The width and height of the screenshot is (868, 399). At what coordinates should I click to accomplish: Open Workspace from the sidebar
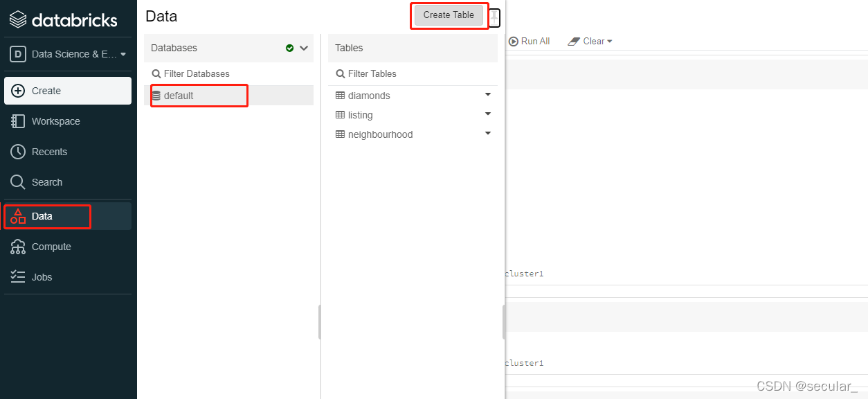68,121
